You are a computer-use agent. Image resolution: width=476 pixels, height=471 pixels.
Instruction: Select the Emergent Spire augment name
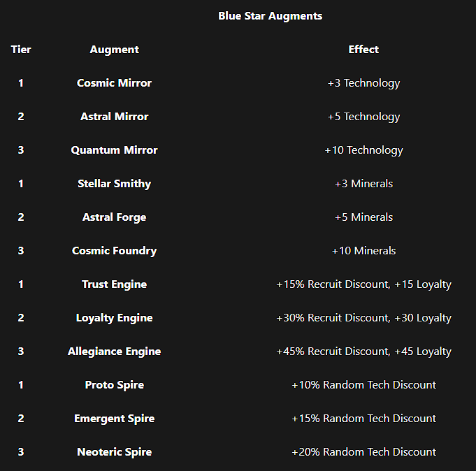click(x=114, y=419)
